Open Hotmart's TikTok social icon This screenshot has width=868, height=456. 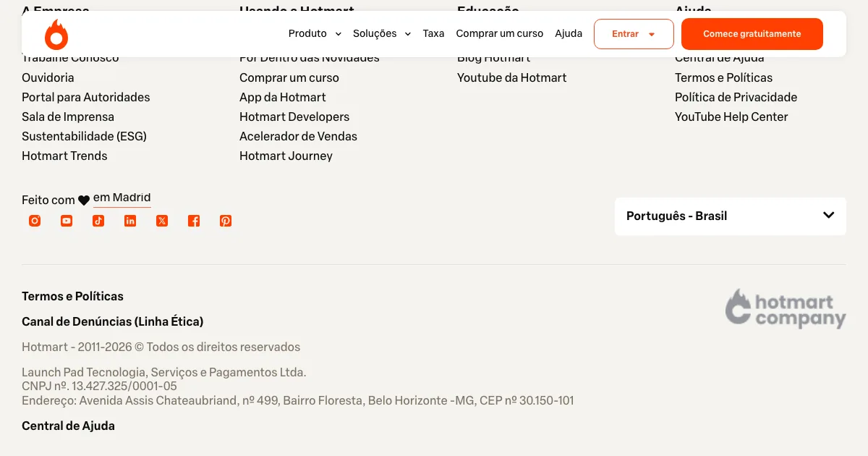click(98, 221)
